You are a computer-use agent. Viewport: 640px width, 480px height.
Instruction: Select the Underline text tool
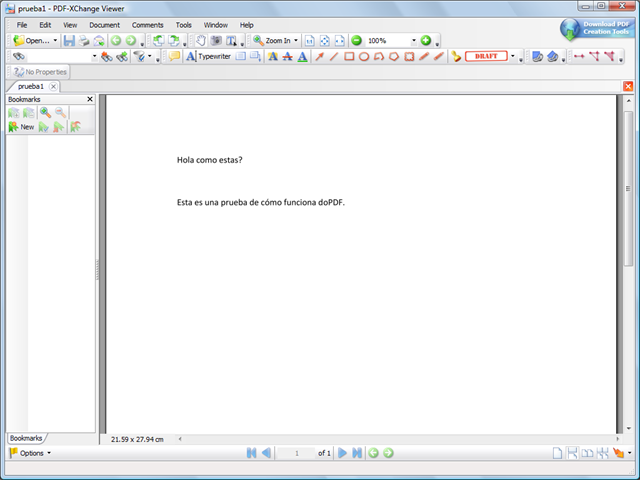[x=302, y=56]
